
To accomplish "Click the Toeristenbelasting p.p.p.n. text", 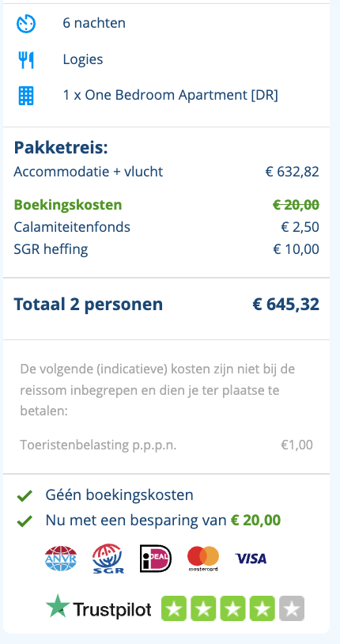I will 98,445.
